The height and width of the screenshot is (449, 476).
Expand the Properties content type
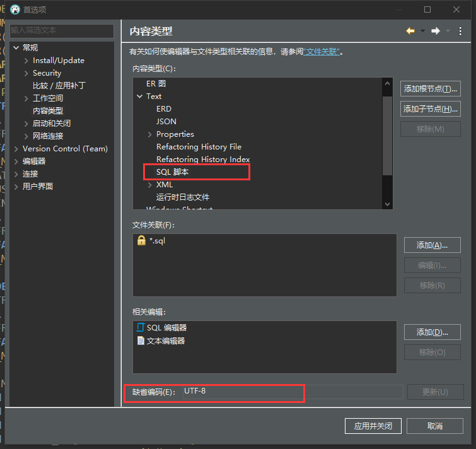point(149,134)
